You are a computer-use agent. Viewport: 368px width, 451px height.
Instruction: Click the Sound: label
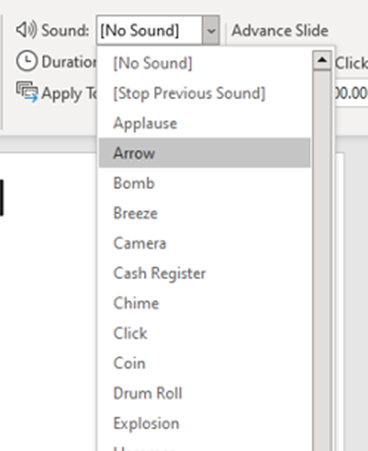tap(65, 30)
